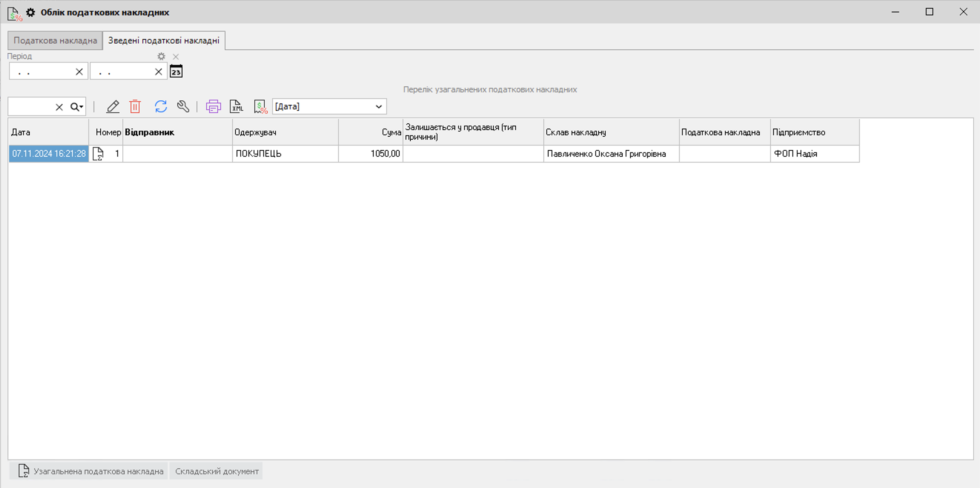Switch to the Податкова накладна tab
This screenshot has width=980, height=488.
pyautogui.click(x=55, y=40)
